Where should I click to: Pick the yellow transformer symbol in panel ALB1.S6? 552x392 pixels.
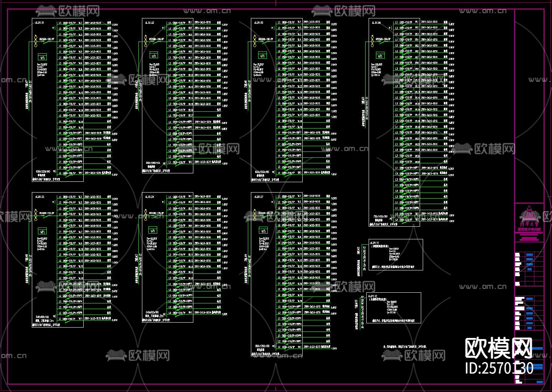[x=372, y=40]
